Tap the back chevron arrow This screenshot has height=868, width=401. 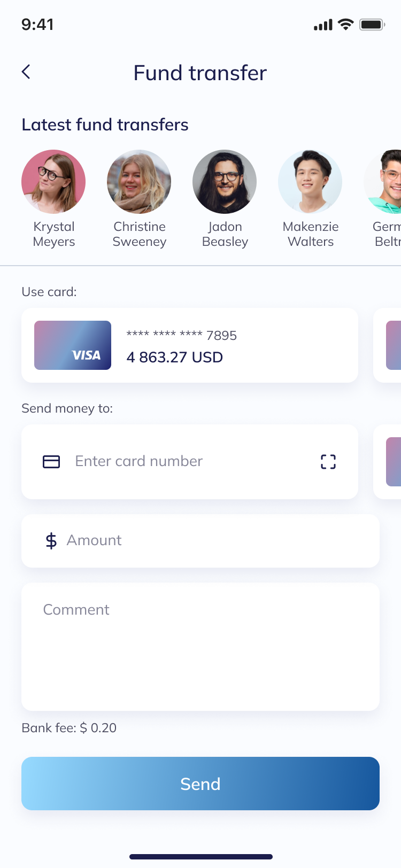26,71
